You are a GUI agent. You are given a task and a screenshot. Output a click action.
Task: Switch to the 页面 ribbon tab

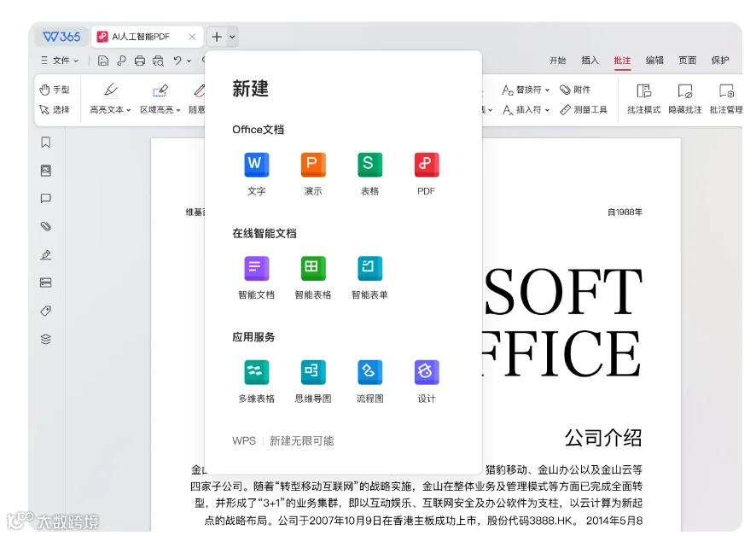click(688, 61)
